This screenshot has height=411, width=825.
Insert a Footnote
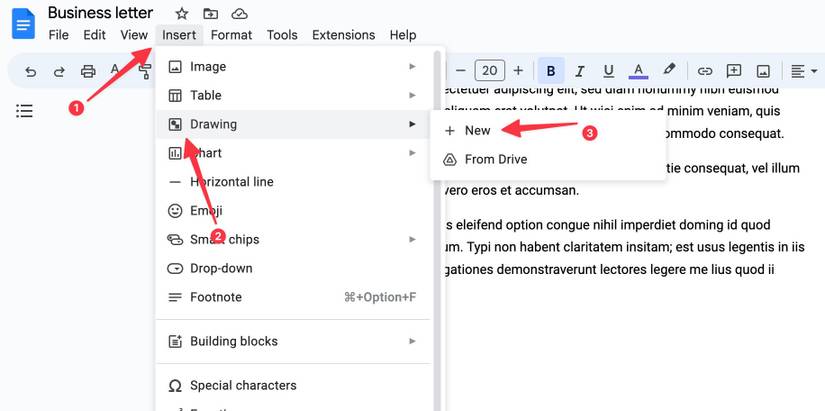(x=294, y=297)
